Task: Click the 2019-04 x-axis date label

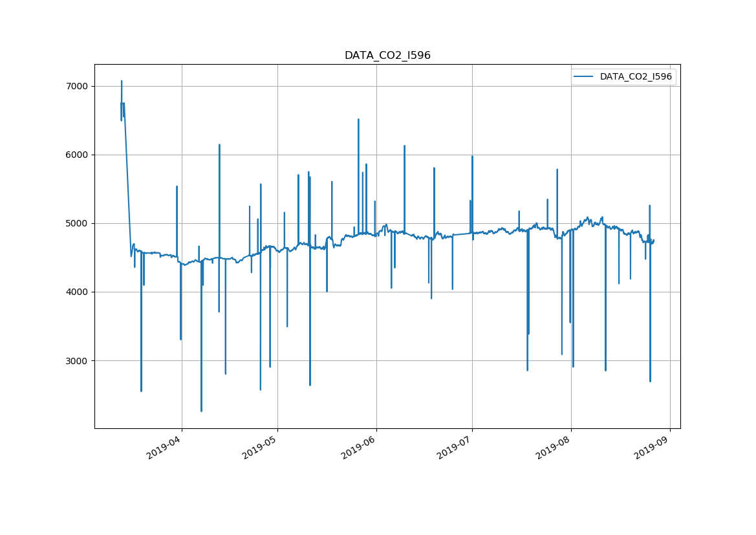Action: pyautogui.click(x=165, y=446)
